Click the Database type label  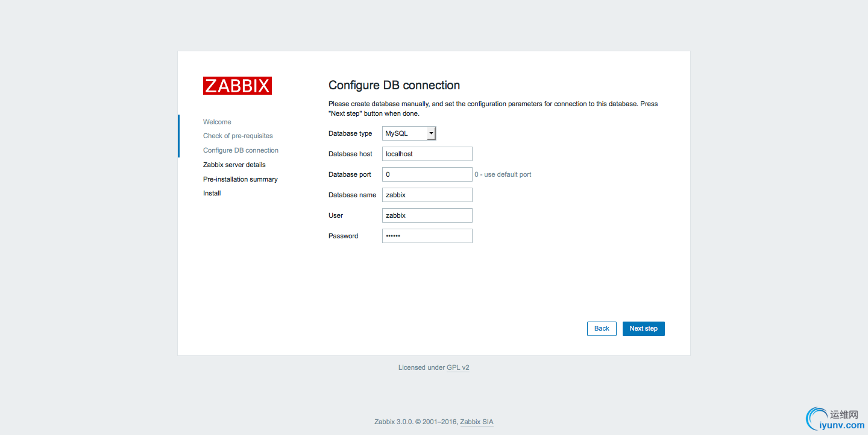(350, 133)
